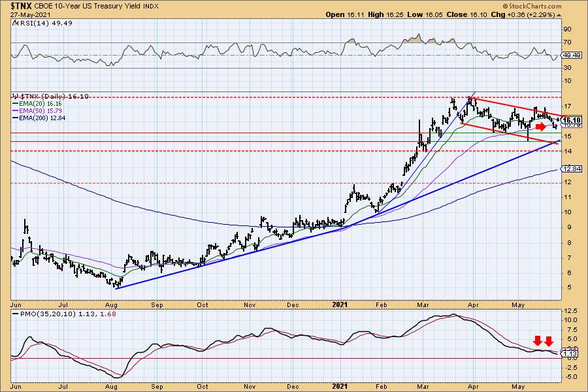
Task: Click the dark blue EMA(200) legend color line
Action: [16, 118]
